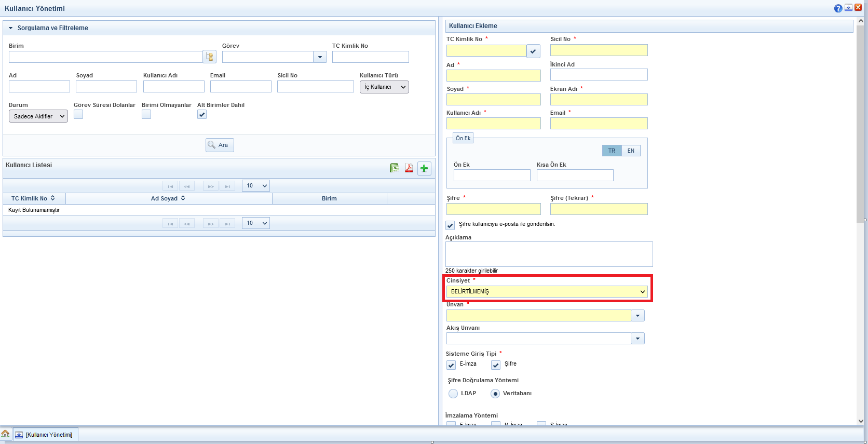Switch to the EN language tab
Viewport: 868px width, 444px height.
[631, 151]
